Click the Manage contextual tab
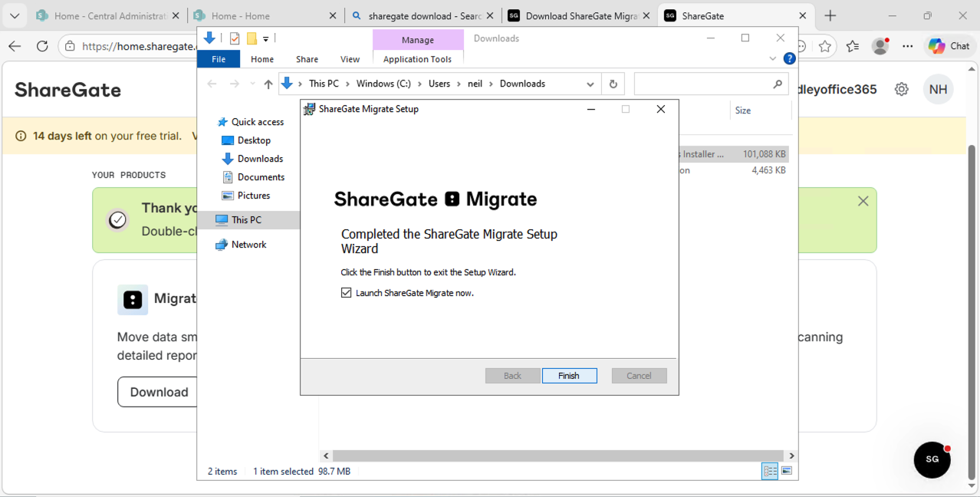This screenshot has height=497, width=980. [x=418, y=40]
